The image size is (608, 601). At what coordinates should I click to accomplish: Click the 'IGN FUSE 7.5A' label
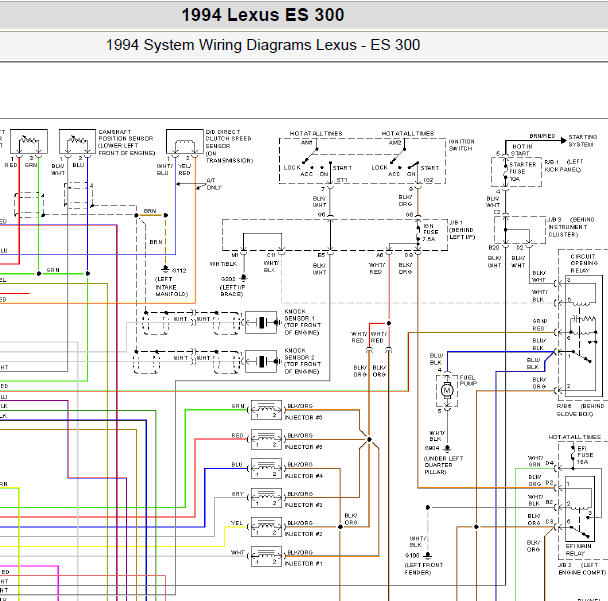coord(430,232)
